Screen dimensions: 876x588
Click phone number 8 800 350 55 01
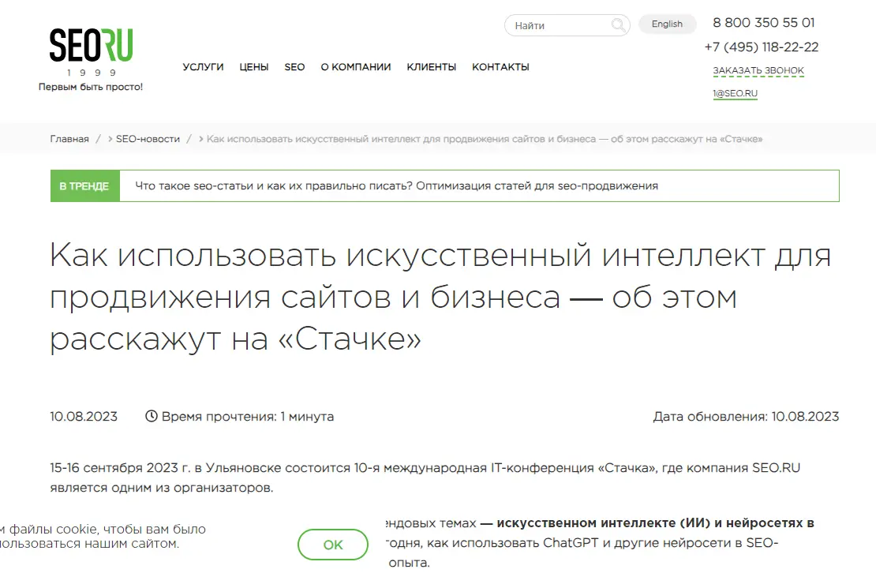pos(764,23)
